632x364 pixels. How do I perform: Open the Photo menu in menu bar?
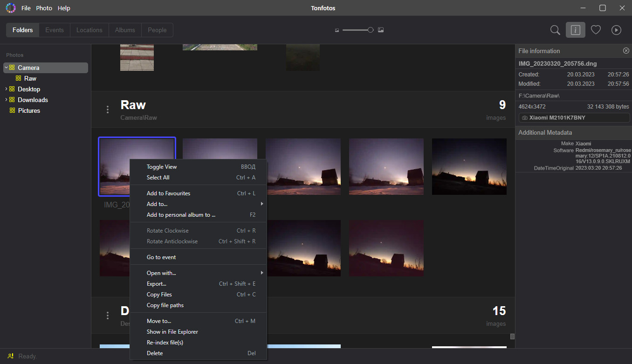pyautogui.click(x=44, y=8)
